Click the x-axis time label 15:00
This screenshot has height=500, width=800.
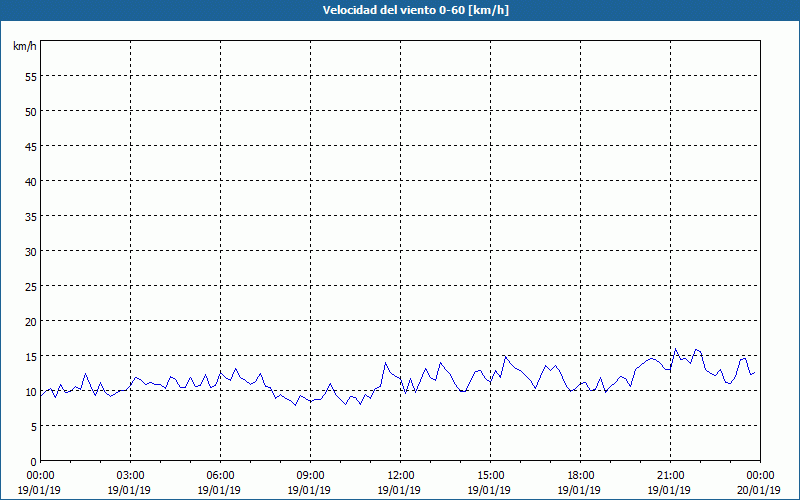[x=491, y=476]
